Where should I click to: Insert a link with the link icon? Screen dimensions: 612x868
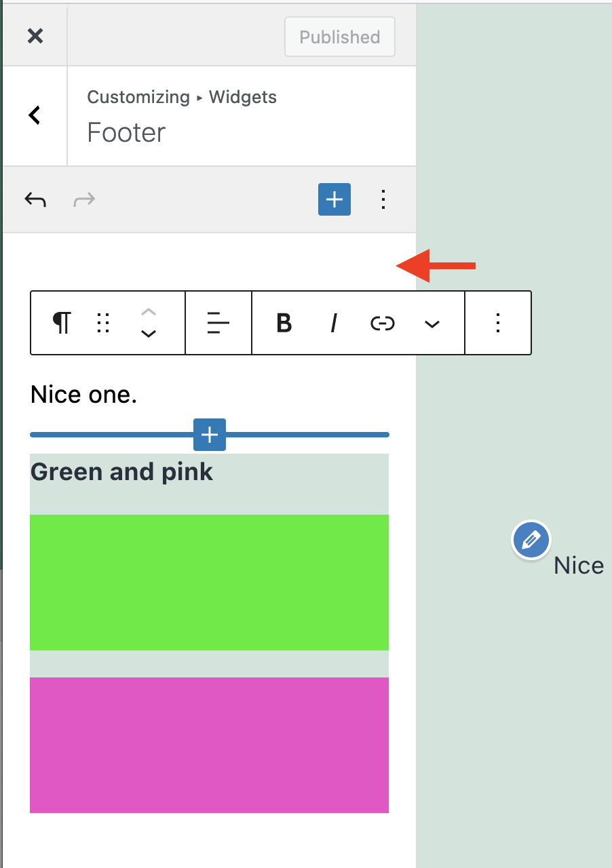[383, 323]
